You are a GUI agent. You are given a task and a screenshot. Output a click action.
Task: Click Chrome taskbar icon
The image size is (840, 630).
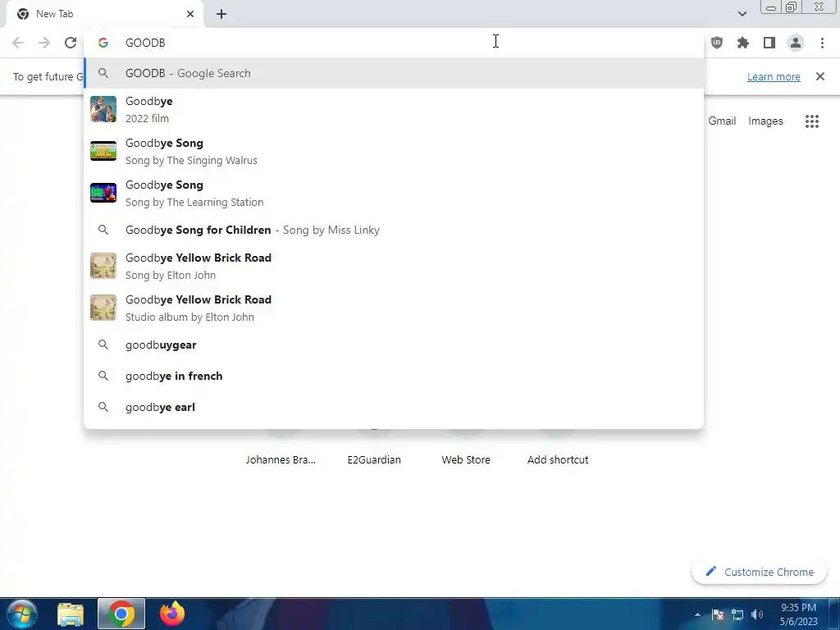click(x=121, y=614)
